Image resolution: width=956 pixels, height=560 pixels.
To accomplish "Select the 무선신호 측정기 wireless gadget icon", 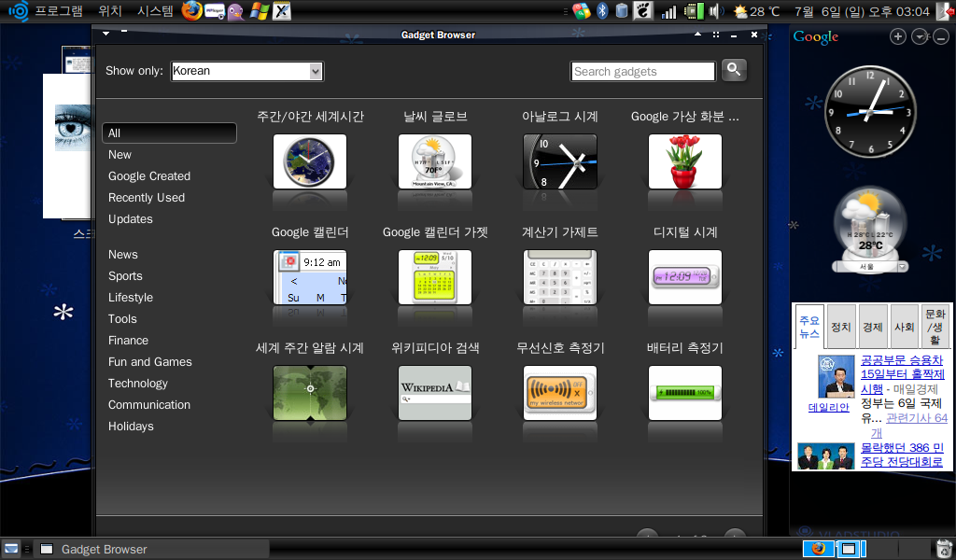I will [560, 393].
